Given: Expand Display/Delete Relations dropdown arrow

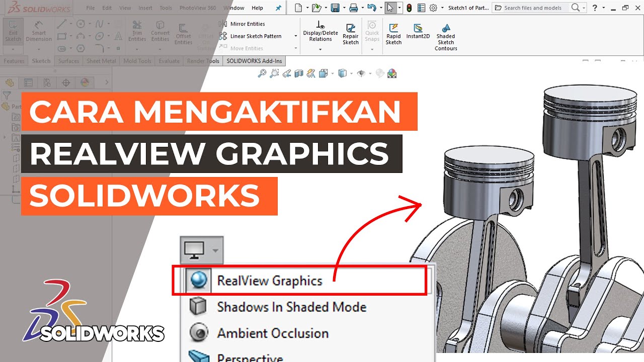Looking at the screenshot, I should 320,49.
